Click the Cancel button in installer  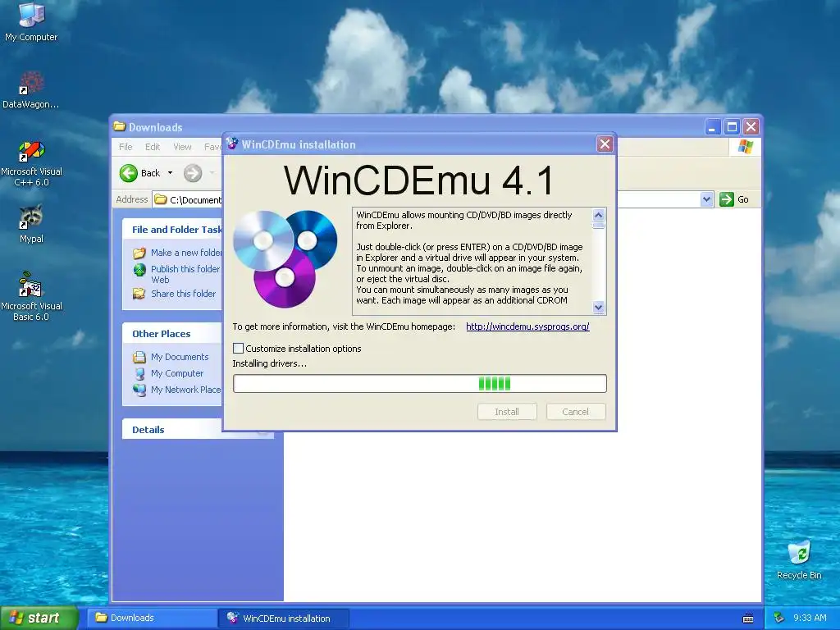pyautogui.click(x=575, y=412)
